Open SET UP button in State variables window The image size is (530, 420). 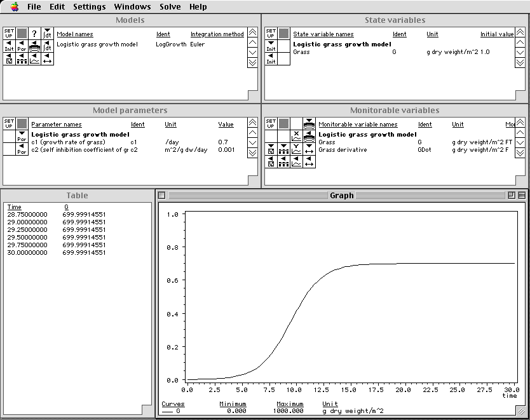coord(271,34)
